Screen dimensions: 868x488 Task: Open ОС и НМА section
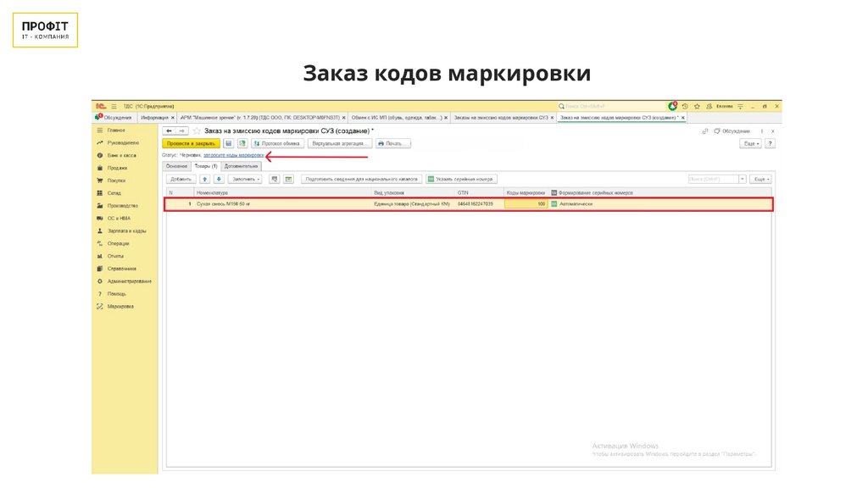click(x=119, y=219)
